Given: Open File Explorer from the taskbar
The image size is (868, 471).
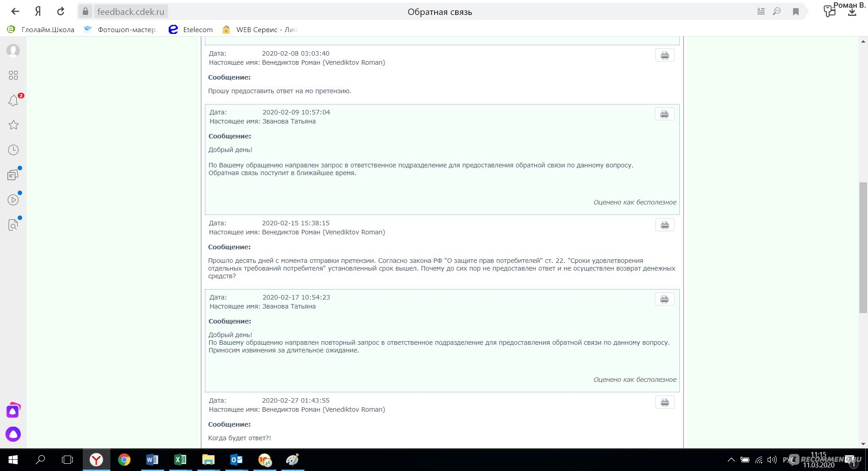Looking at the screenshot, I should point(208,460).
